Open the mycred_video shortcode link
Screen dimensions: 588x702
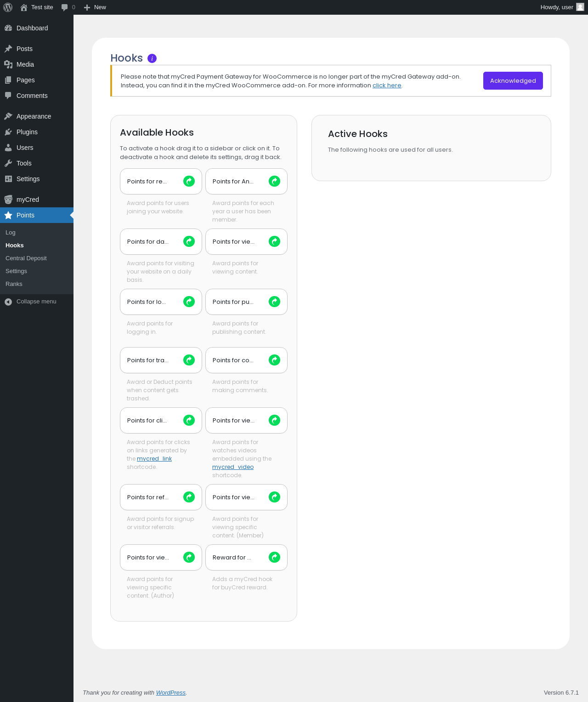pos(233,467)
